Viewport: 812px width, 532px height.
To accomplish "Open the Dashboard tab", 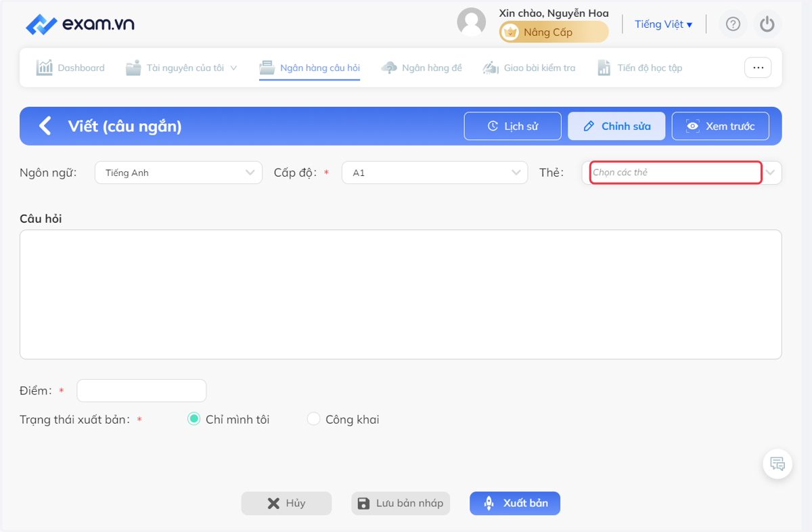I will pos(70,68).
